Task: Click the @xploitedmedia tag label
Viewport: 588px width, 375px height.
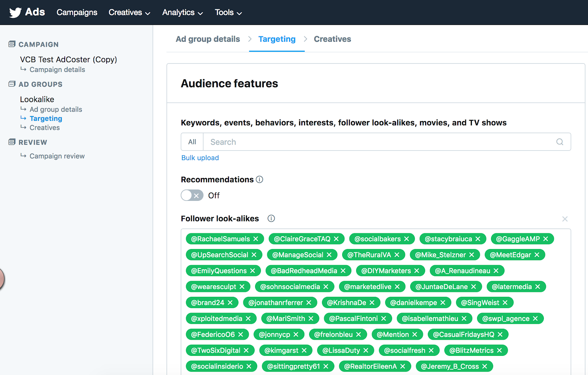Action: point(217,319)
